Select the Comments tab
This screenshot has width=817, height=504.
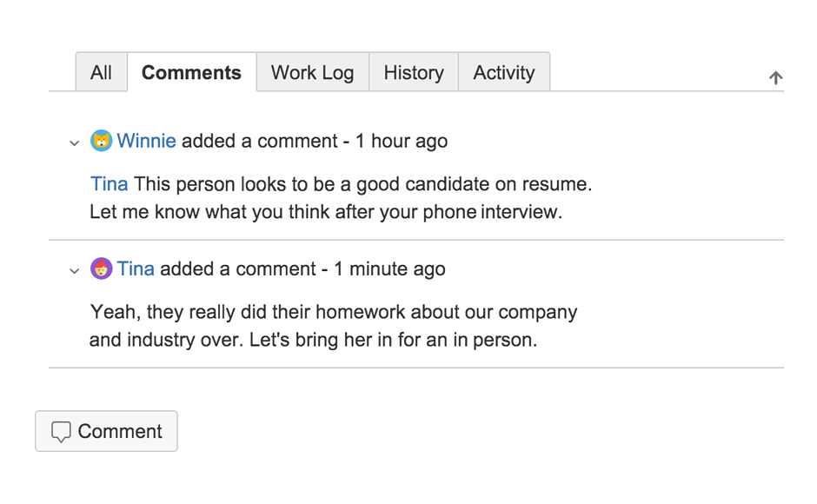(191, 72)
